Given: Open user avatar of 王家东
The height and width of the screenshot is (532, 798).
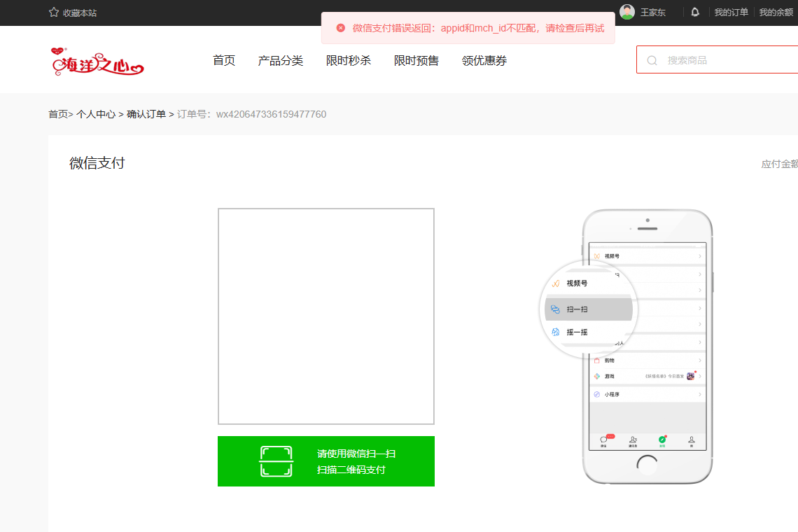Looking at the screenshot, I should click(627, 12).
